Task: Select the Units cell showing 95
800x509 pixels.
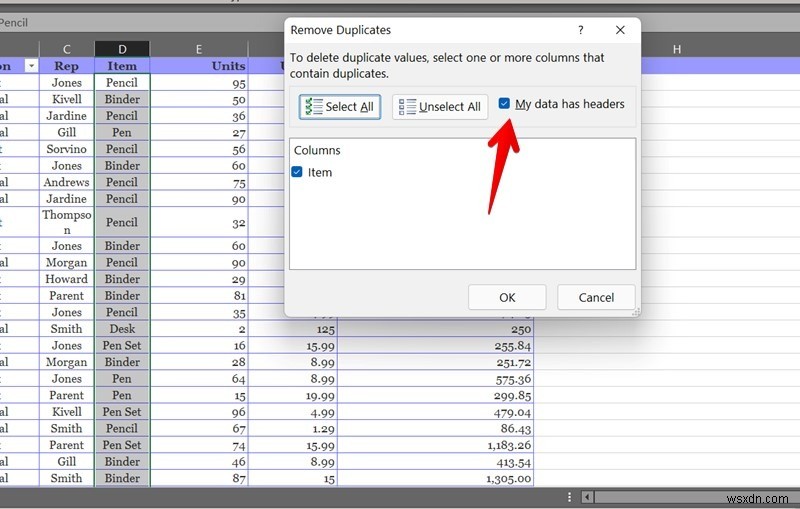Action: coord(199,83)
